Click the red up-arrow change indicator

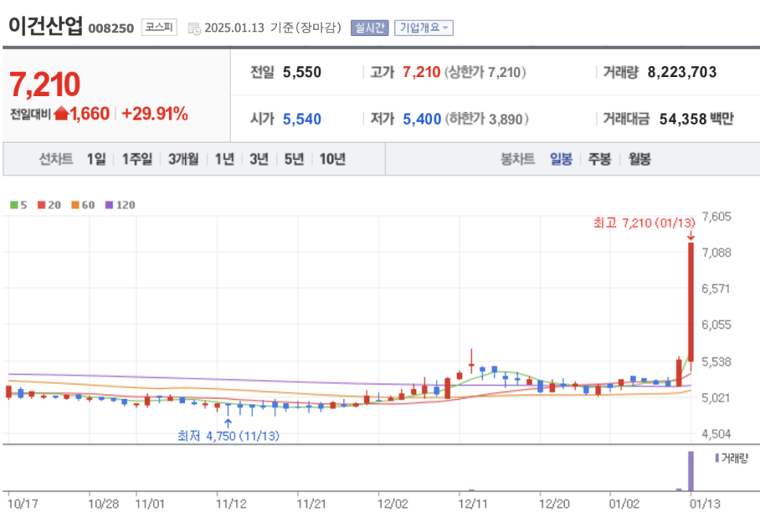click(61, 113)
